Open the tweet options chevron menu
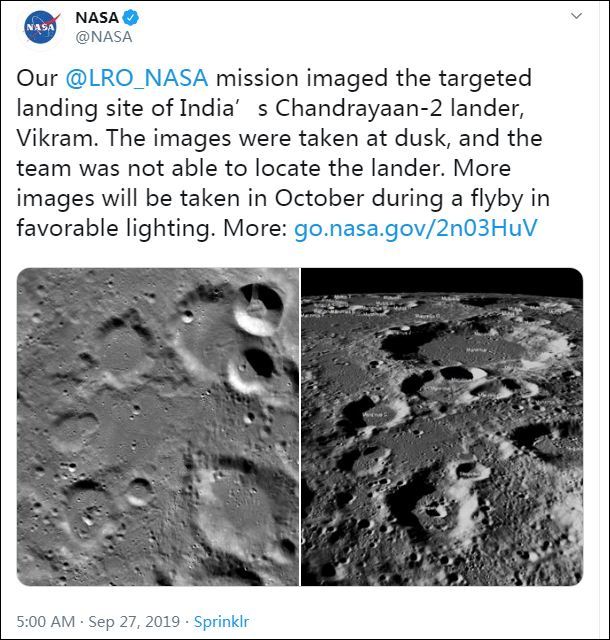 576,17
